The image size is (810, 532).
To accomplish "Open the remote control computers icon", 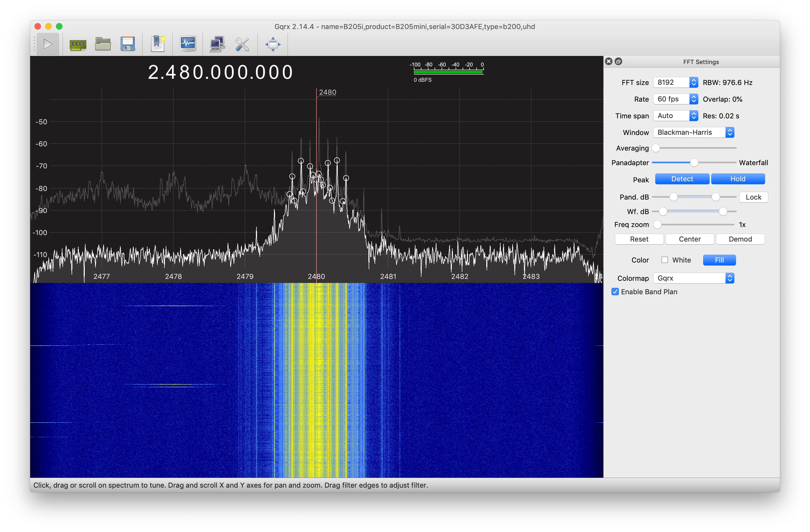I will (x=217, y=44).
